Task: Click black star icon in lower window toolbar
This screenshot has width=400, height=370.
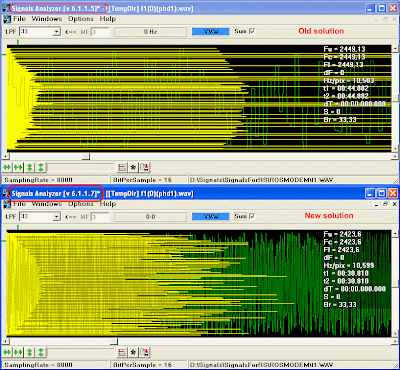Action: 133,352
